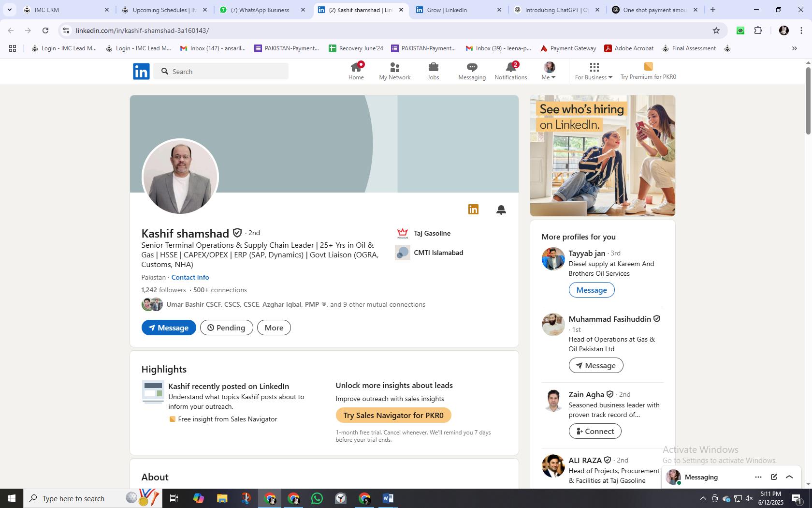The height and width of the screenshot is (508, 812).
Task: Click Try Sales Navigator for PKR0
Action: (393, 415)
